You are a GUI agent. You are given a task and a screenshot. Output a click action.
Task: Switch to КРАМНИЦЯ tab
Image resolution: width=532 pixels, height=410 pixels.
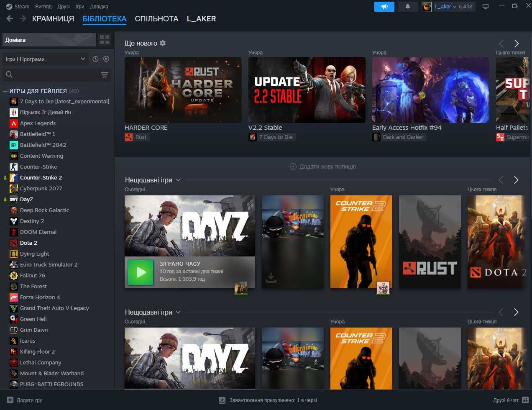[53, 19]
